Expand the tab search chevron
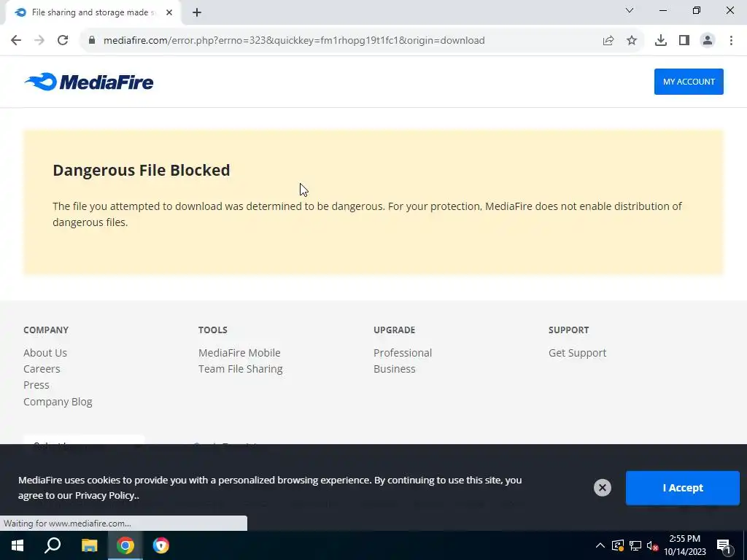Screen dimensions: 747x560 [630, 10]
